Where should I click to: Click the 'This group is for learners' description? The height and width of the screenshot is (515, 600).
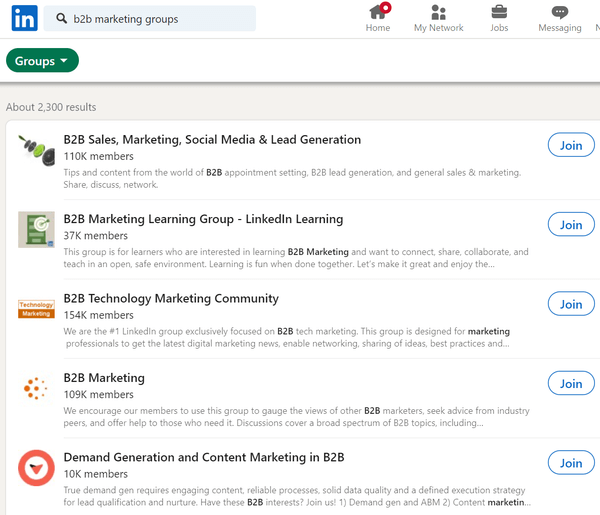[x=296, y=258]
